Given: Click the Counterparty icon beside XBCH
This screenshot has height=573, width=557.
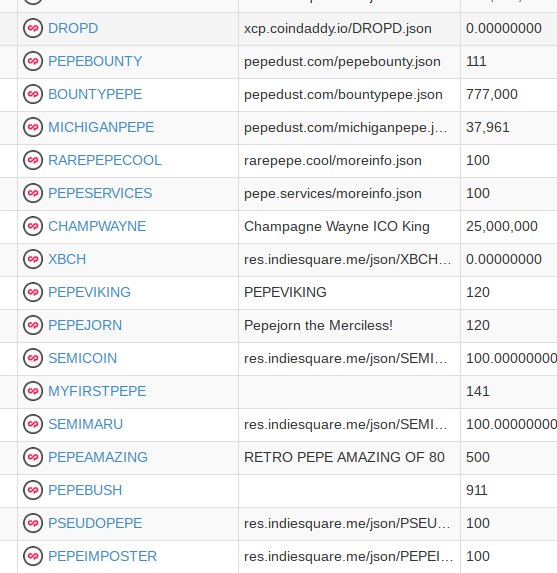Looking at the screenshot, I should (33, 259).
